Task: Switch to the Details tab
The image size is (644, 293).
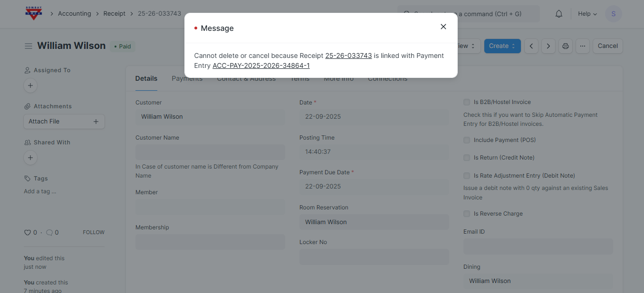Action: [146, 79]
